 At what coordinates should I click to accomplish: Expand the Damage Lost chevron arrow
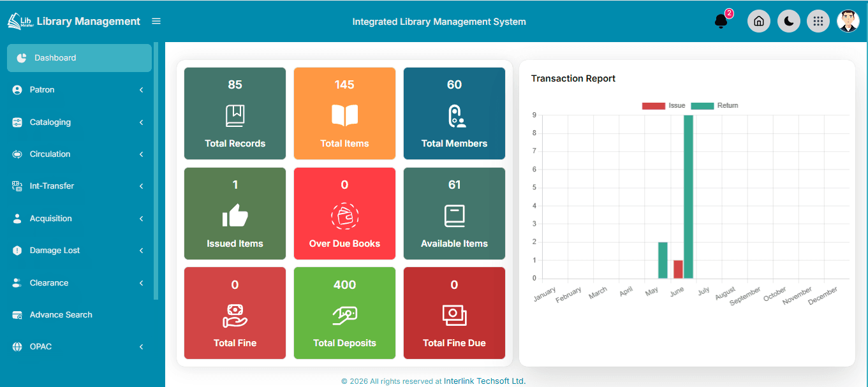tap(141, 251)
